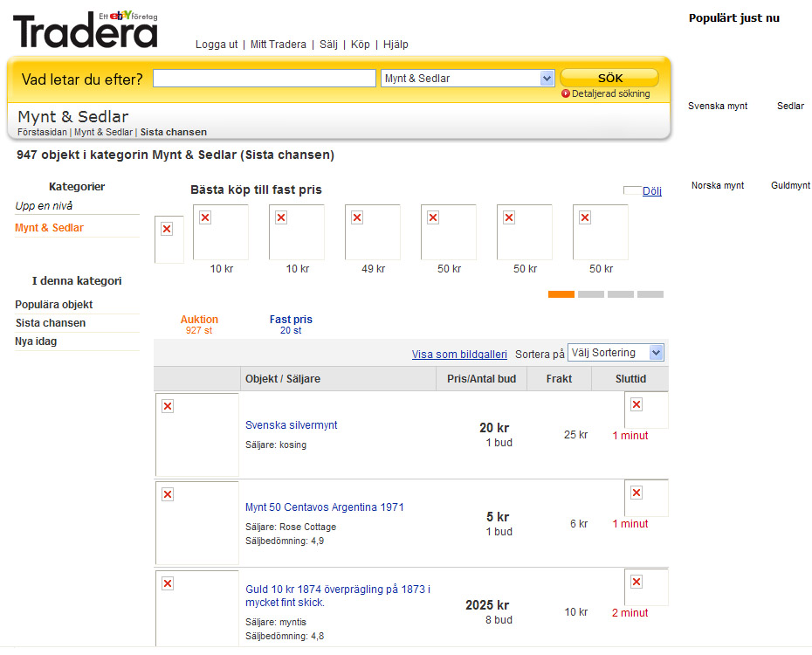Select the last grey carousel page indicator
Viewport: 812px width, 655px height.
(650, 294)
